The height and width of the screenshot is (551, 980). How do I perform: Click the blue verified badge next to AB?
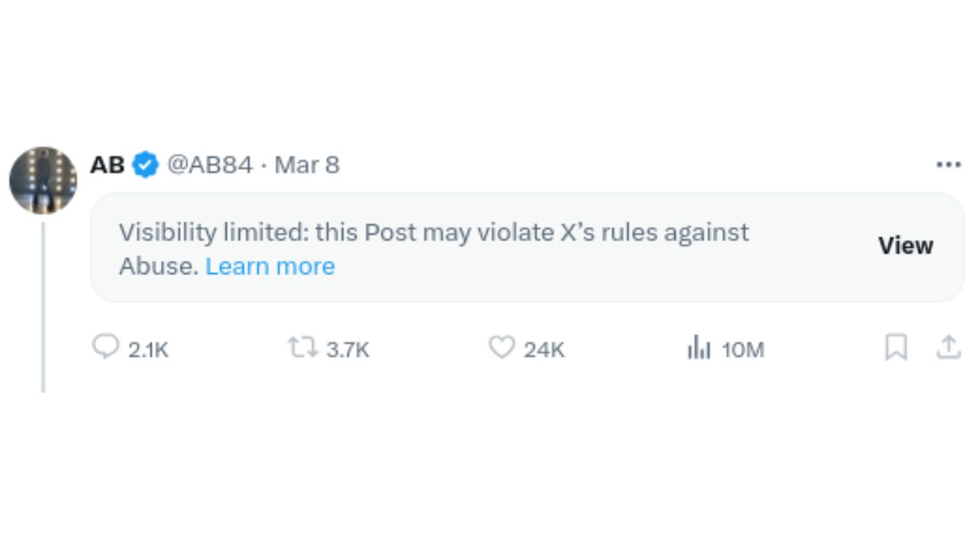(x=145, y=165)
